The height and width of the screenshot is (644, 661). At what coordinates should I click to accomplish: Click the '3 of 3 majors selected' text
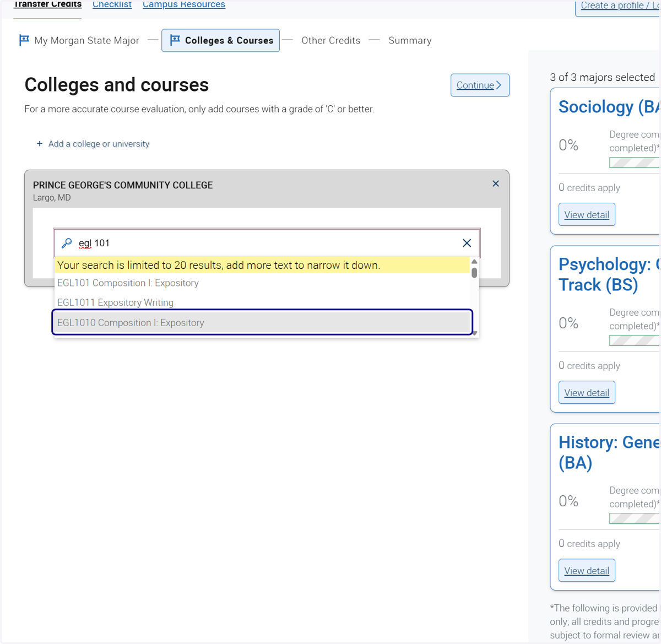[603, 77]
